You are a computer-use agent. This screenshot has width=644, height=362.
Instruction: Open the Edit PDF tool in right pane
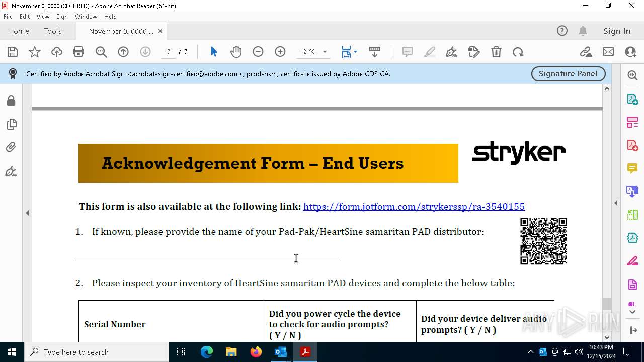[x=632, y=122]
